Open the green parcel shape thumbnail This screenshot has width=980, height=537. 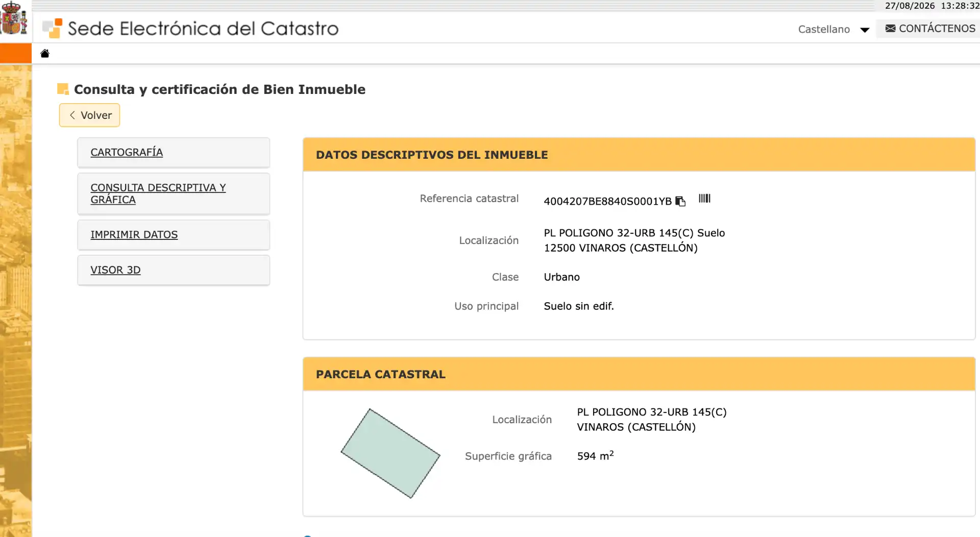click(x=390, y=453)
